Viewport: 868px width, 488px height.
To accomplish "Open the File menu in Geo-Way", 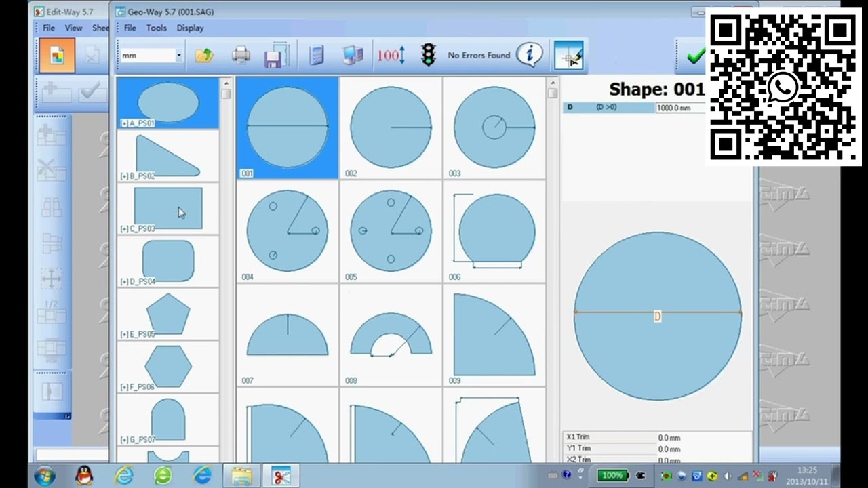I will click(130, 28).
